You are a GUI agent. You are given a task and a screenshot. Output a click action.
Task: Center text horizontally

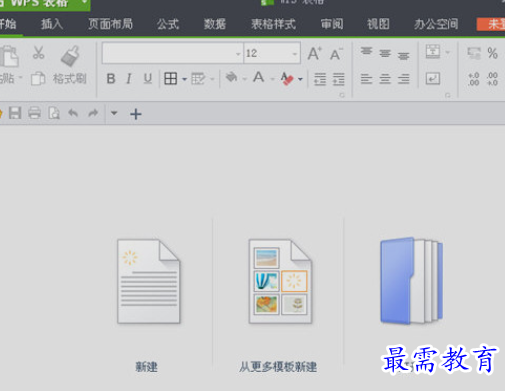385,79
